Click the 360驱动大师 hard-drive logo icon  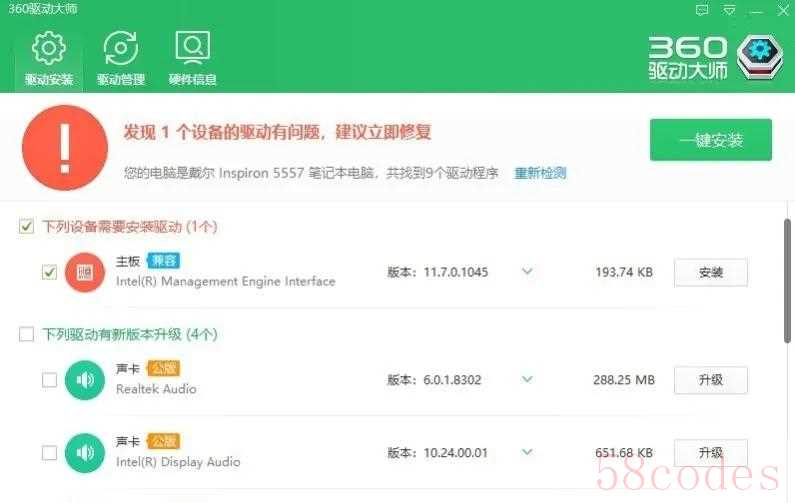(760, 57)
